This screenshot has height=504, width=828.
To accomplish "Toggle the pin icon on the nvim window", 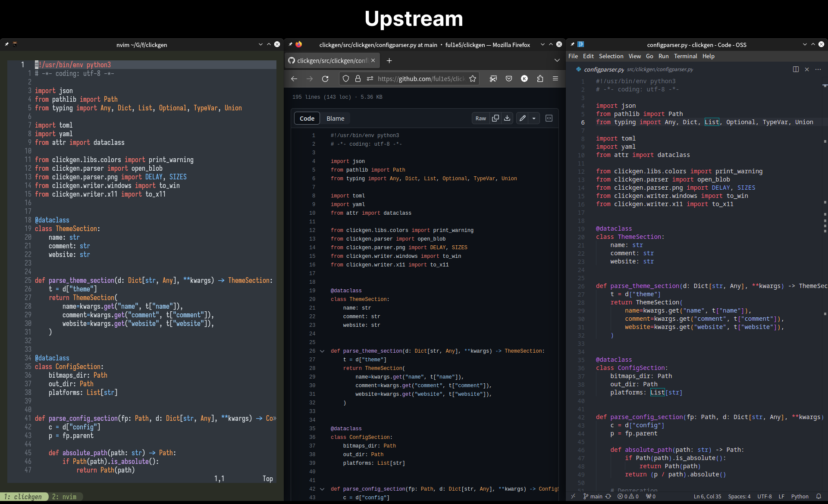I will [x=6, y=44].
